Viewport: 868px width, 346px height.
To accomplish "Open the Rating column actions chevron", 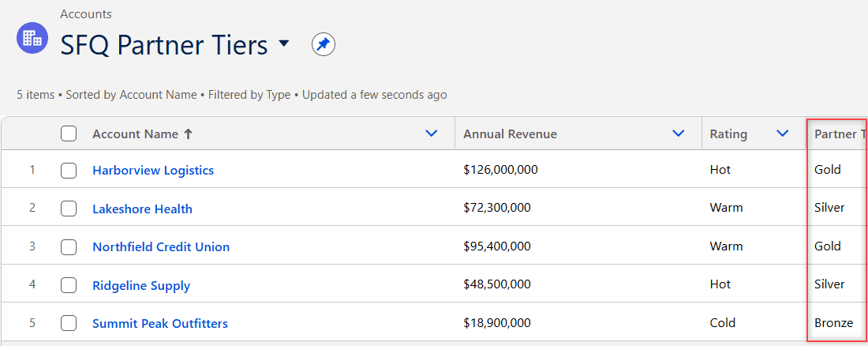I will [x=783, y=134].
